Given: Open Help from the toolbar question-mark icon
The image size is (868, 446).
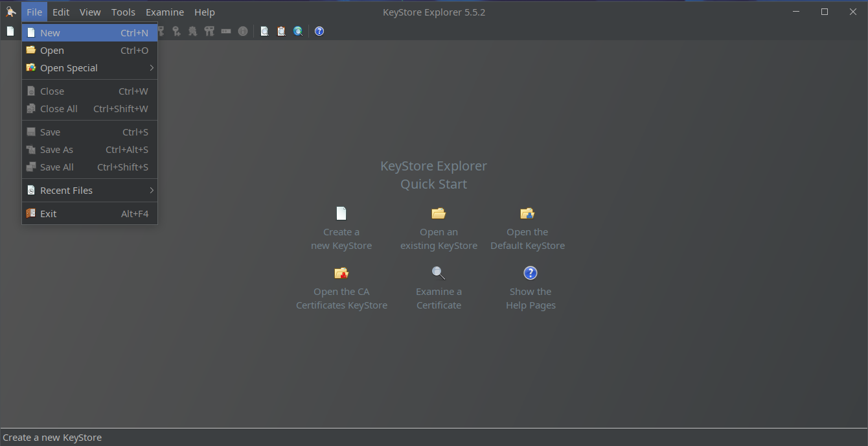Looking at the screenshot, I should 319,31.
